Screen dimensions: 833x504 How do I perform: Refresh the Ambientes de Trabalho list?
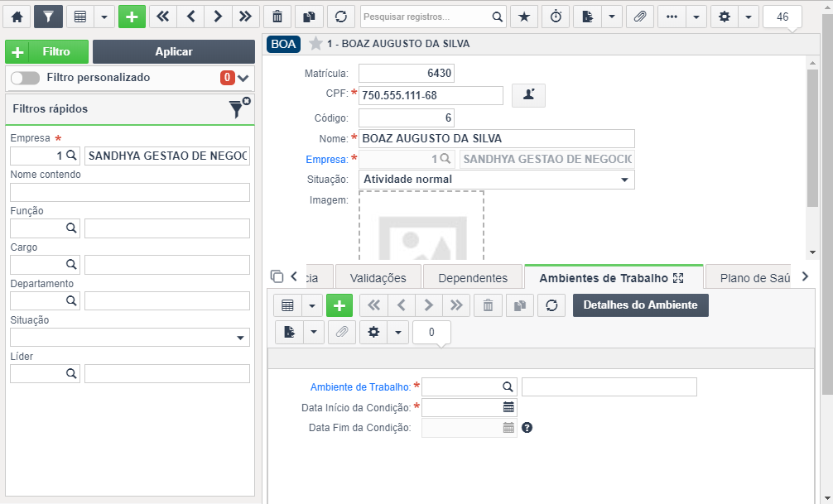click(x=551, y=305)
